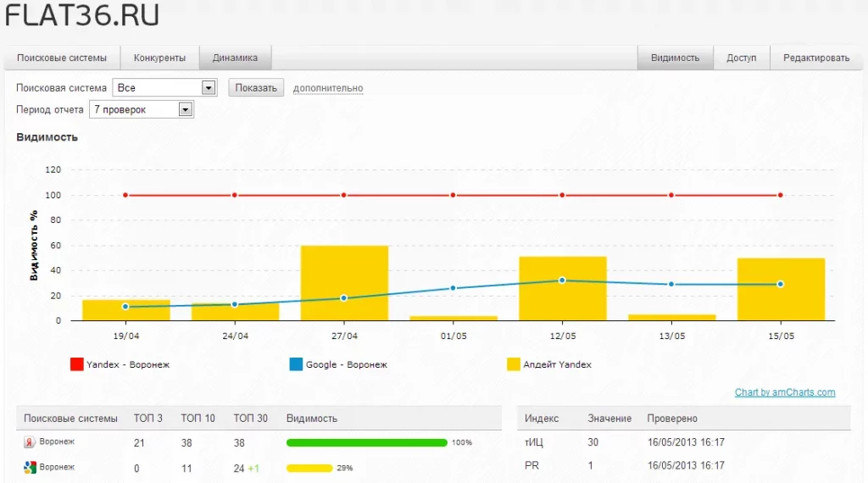The height and width of the screenshot is (483, 868).
Task: Click the Доступ tab
Action: pyautogui.click(x=741, y=58)
